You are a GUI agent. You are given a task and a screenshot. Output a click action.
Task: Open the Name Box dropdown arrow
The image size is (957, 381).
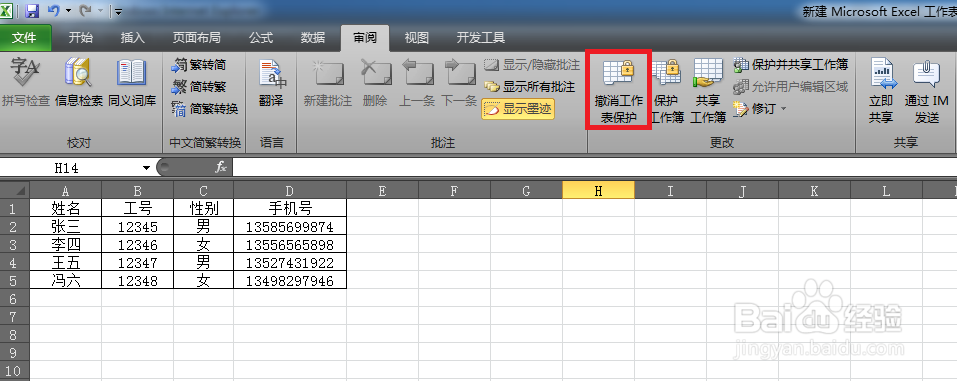[x=146, y=168]
